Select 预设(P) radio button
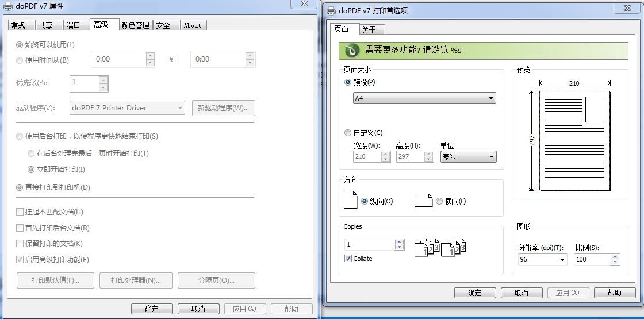644x319 pixels. 348,83
